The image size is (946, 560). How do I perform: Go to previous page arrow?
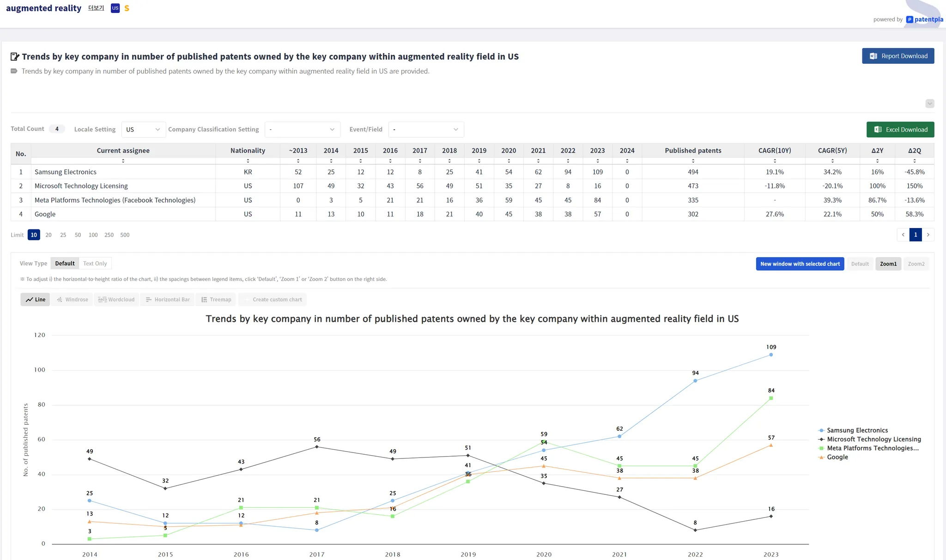point(903,235)
